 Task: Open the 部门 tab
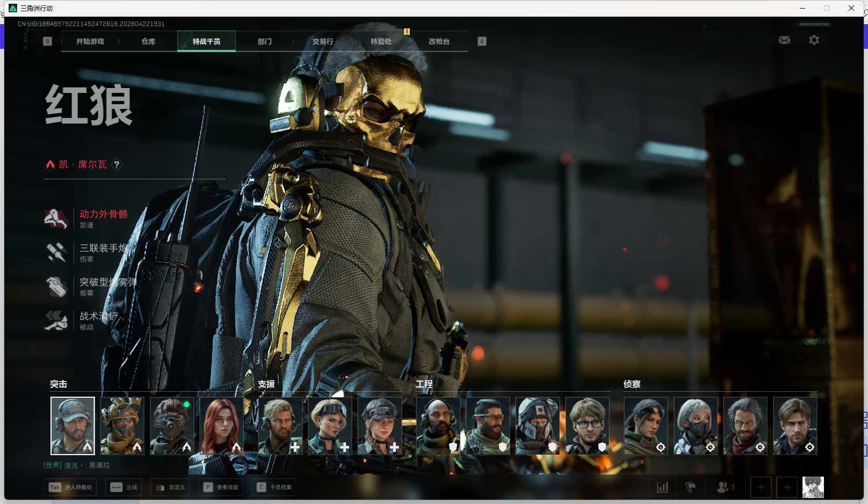[x=264, y=41]
